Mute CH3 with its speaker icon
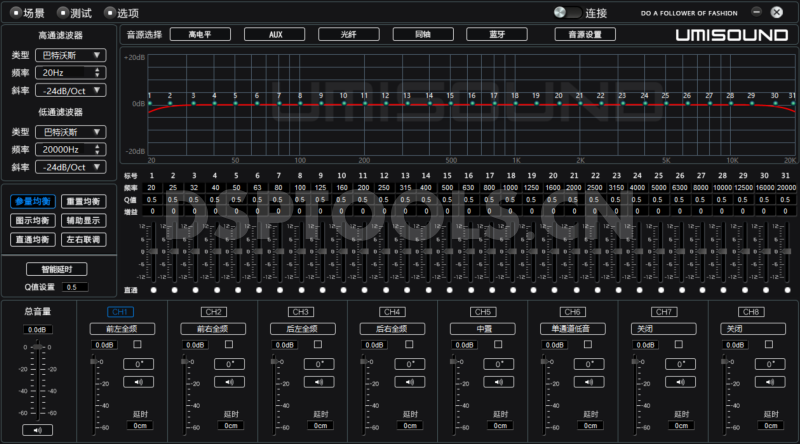 click(319, 382)
